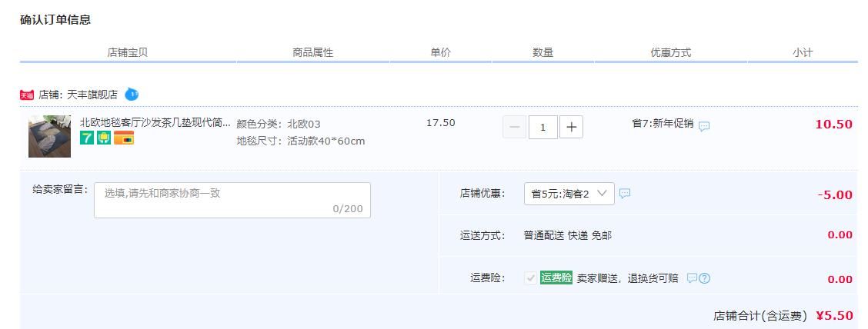Screen dimensions: 868x329
Task: Click the quantity input field
Action: (543, 127)
